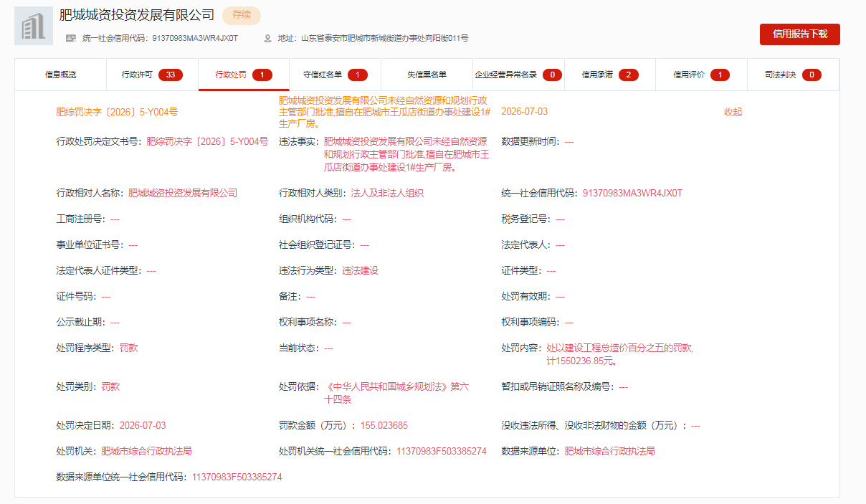This screenshot has width=866, height=504.
Task: Click the penalty number 肥综罚决字 in summary row
Action: (117, 112)
